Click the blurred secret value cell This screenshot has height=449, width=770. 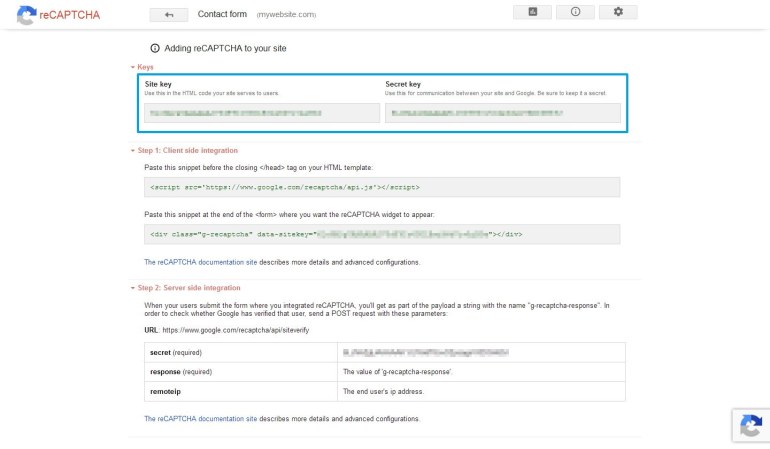click(x=481, y=353)
